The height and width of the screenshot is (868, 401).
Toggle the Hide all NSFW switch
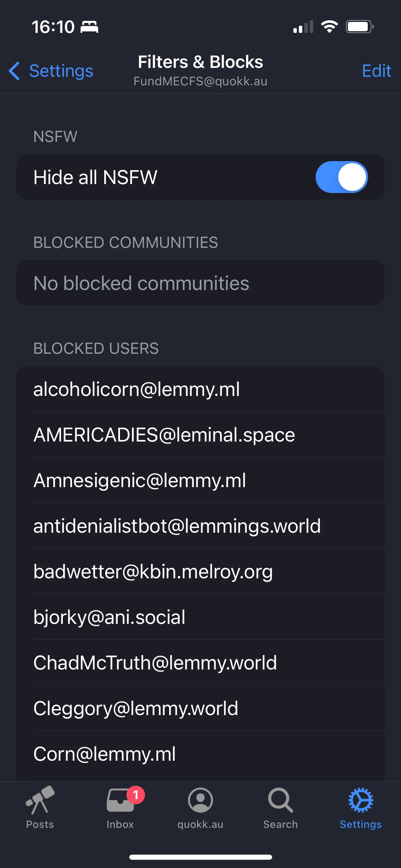[x=341, y=177]
